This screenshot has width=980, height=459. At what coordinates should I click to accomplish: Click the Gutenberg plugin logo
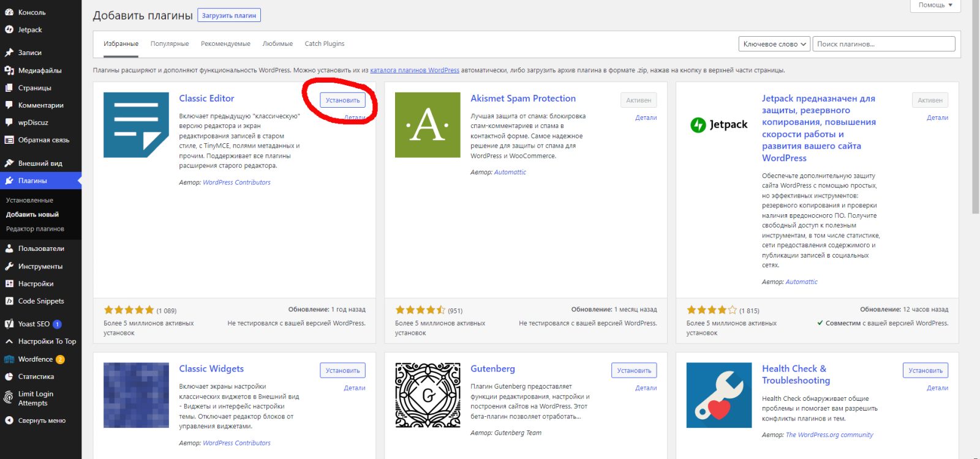(x=428, y=395)
